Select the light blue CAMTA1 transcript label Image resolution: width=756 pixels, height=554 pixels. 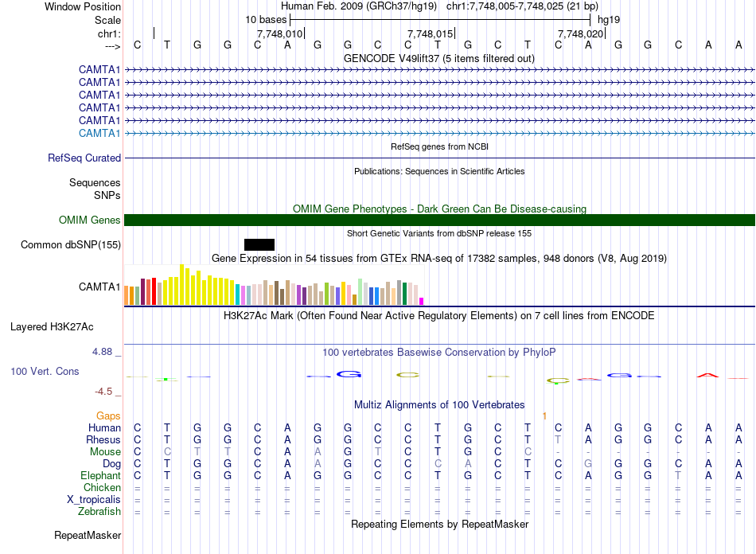point(99,133)
